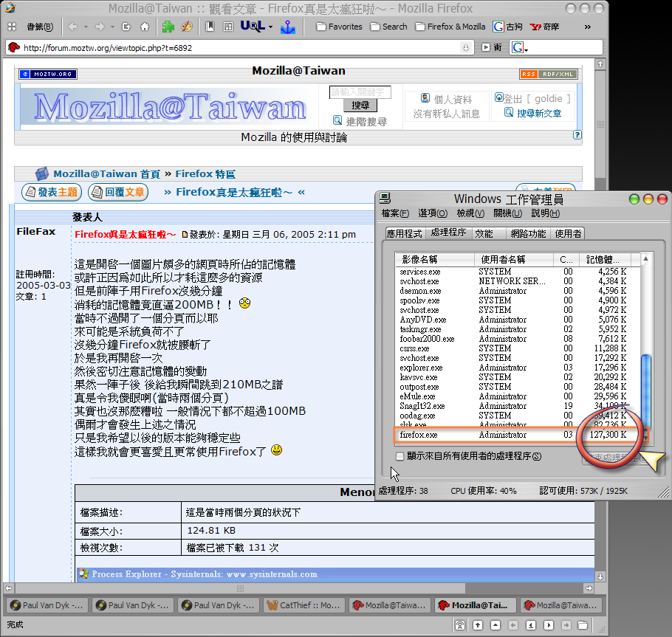Click the Task Manager title bar icon
The image size is (672, 637).
[x=385, y=198]
